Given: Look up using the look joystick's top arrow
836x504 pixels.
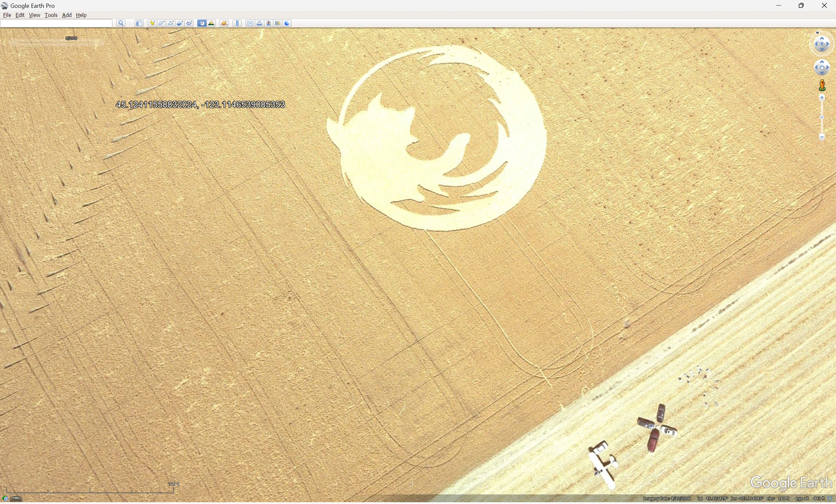Looking at the screenshot, I should (822, 39).
